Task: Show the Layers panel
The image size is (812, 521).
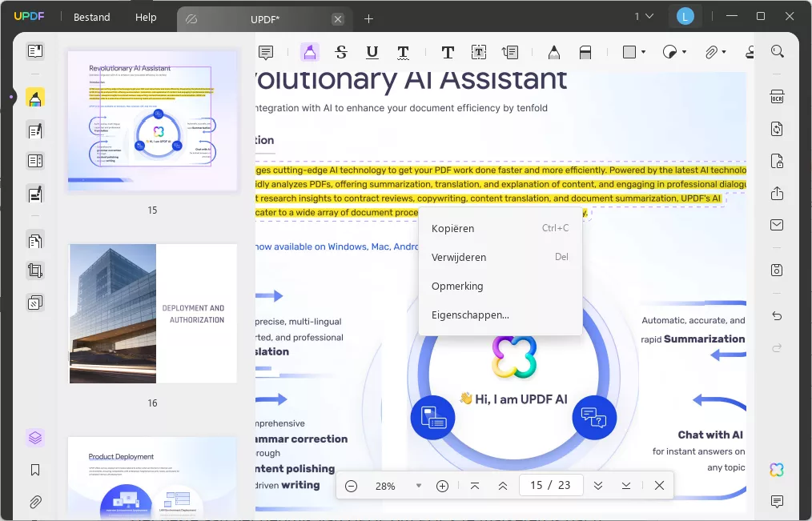Action: pyautogui.click(x=35, y=438)
